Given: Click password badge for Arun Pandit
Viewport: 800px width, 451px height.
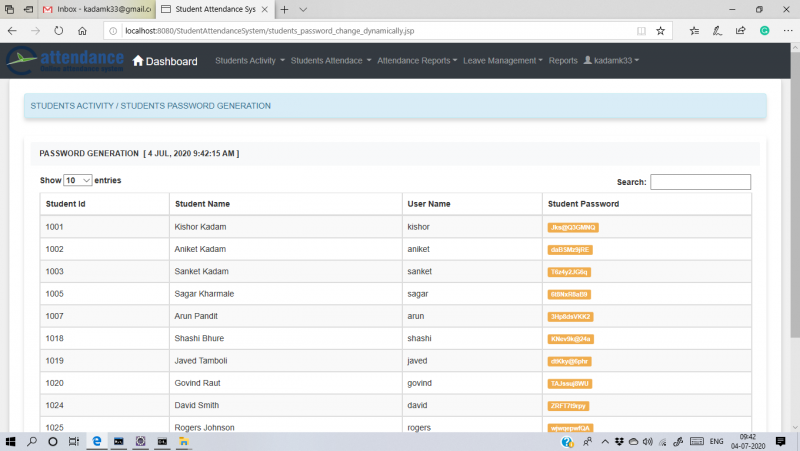Looking at the screenshot, I should click(x=570, y=317).
